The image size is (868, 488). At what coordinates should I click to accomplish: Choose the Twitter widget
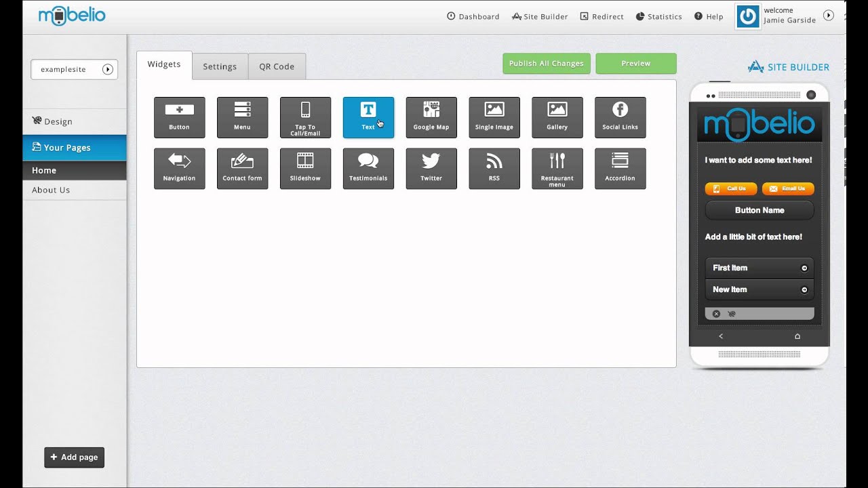[x=431, y=169]
